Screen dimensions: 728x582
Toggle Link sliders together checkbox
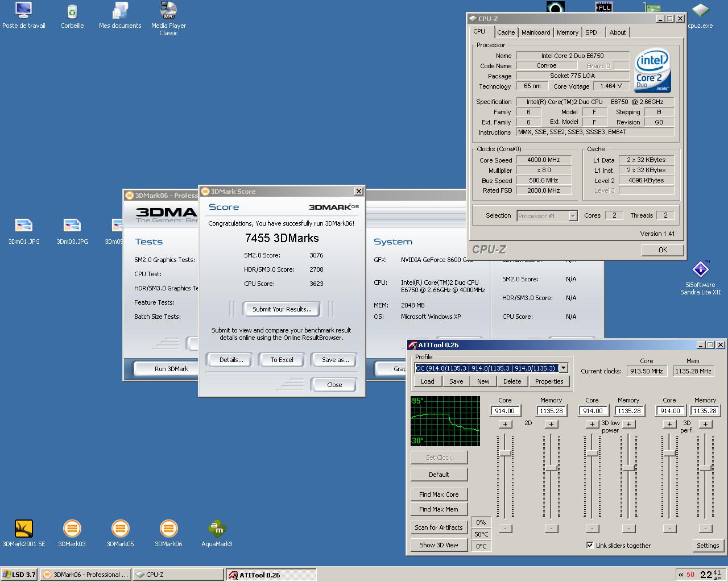(x=590, y=545)
